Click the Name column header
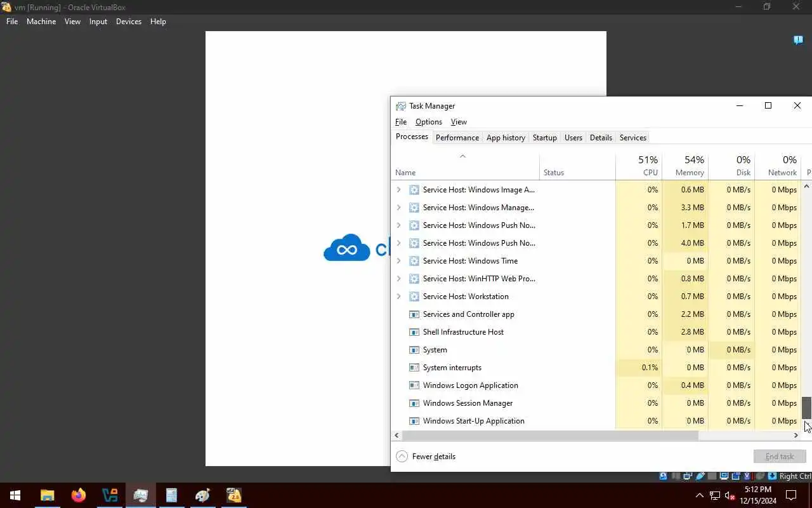Viewport: 812px width, 508px height. pyautogui.click(x=466, y=166)
